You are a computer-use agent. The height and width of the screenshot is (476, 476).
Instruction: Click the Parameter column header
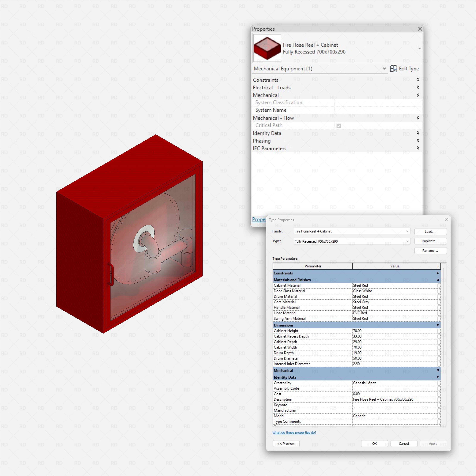[x=313, y=266]
